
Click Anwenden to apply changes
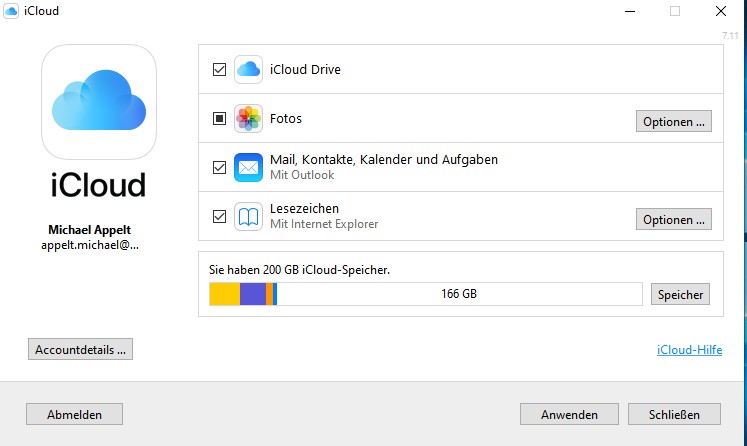tap(569, 414)
